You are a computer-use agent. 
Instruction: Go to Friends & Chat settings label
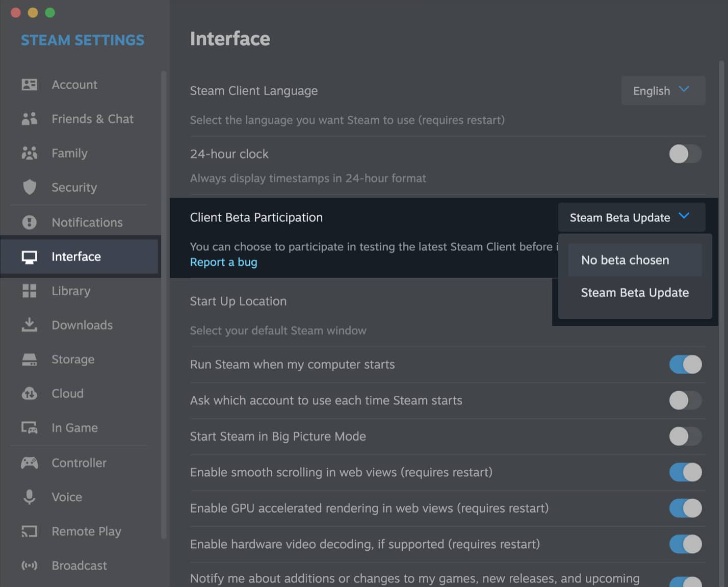point(92,119)
